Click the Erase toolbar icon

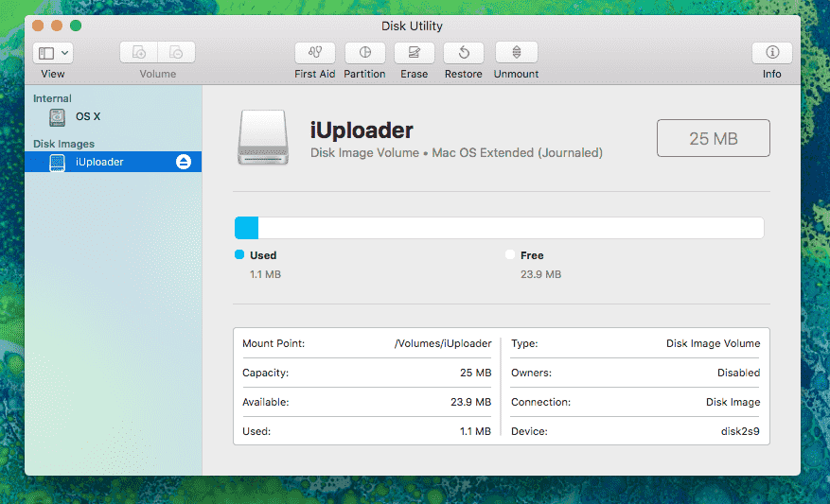[414, 52]
